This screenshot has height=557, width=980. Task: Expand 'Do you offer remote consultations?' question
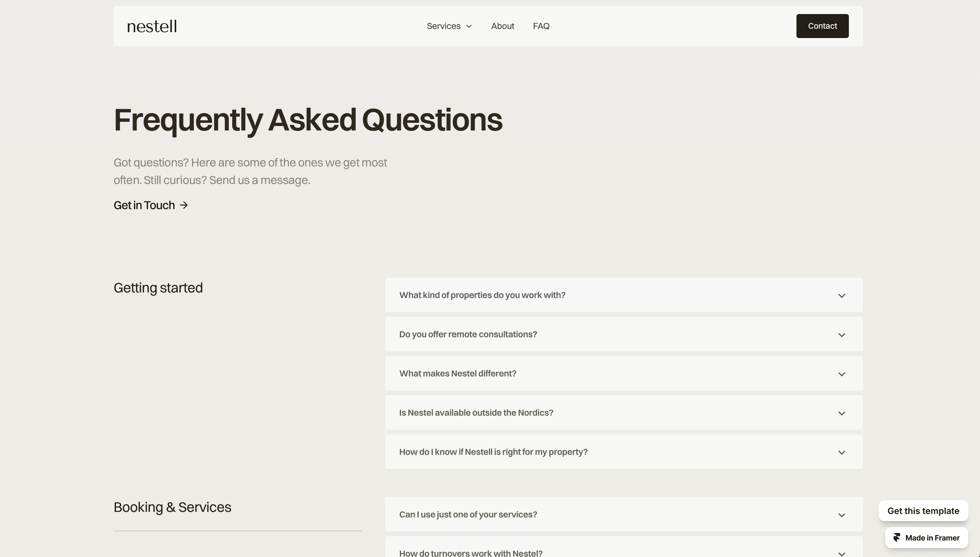[x=468, y=334]
